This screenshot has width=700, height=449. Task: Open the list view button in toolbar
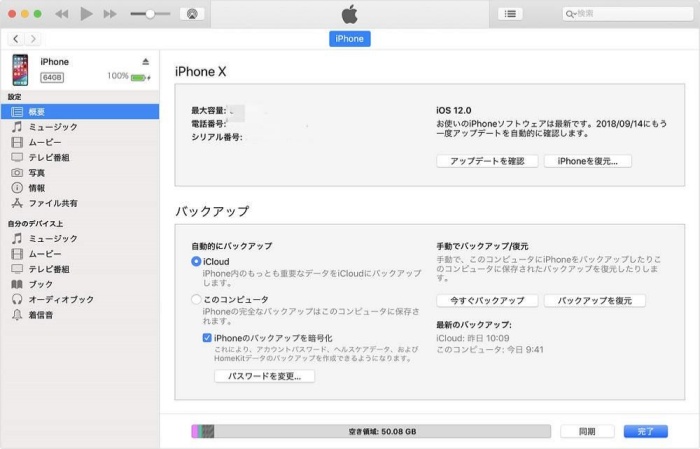coord(510,14)
